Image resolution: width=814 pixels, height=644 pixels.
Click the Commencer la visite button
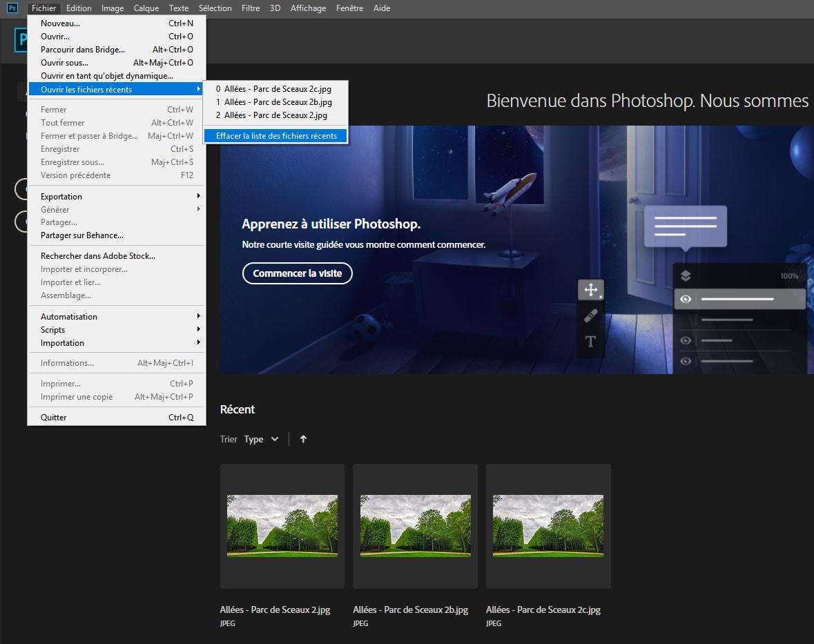tap(298, 273)
